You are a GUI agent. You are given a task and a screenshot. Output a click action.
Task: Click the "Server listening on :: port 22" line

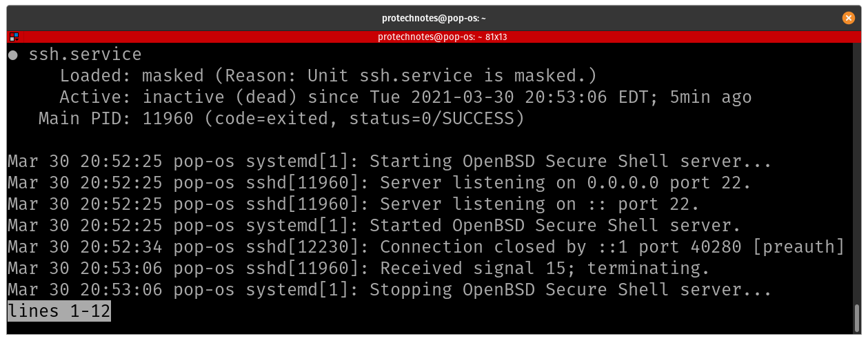click(354, 204)
